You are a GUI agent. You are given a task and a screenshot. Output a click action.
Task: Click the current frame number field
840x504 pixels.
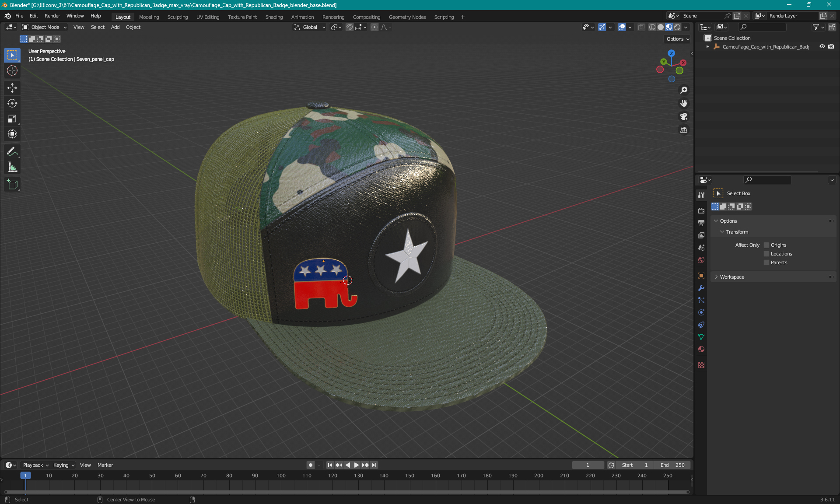coord(588,465)
